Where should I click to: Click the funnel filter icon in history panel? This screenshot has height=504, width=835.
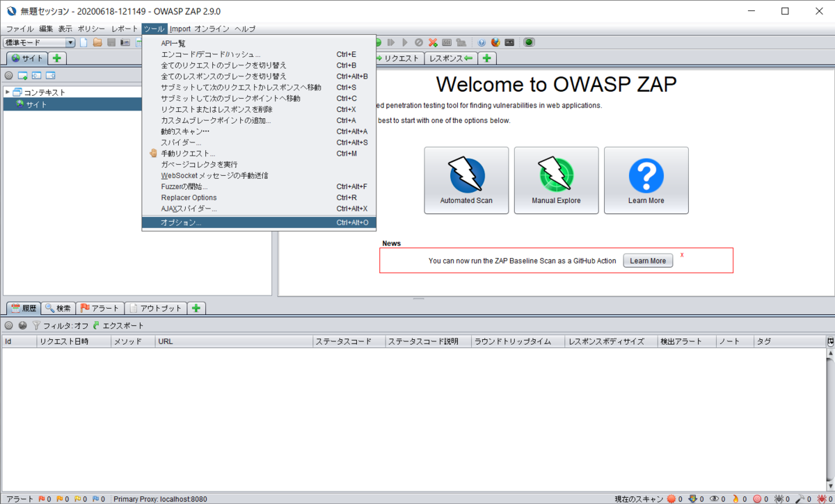36,325
